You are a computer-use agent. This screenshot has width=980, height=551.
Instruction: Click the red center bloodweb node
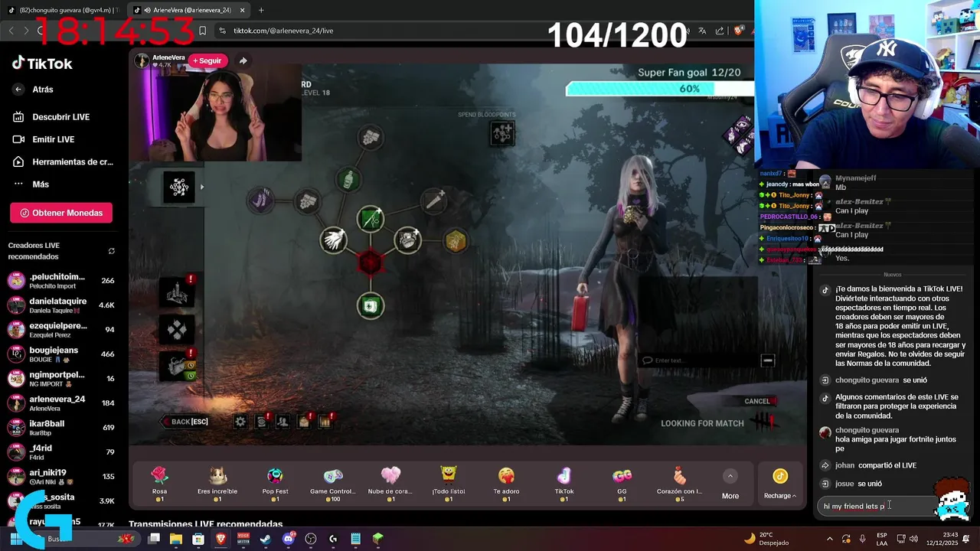371,262
